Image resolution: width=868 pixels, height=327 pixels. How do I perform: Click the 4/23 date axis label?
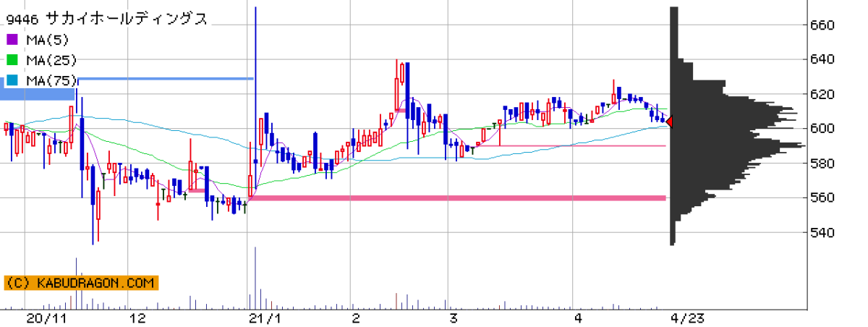686,318
